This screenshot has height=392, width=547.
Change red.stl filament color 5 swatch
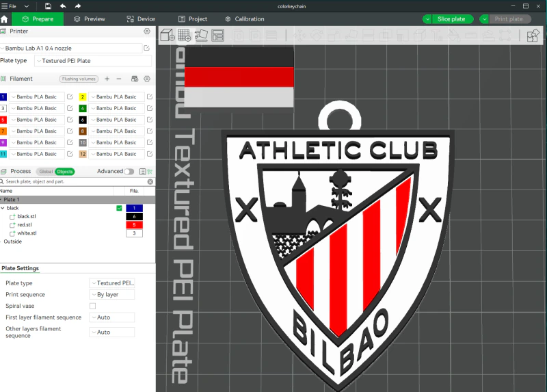(134, 225)
